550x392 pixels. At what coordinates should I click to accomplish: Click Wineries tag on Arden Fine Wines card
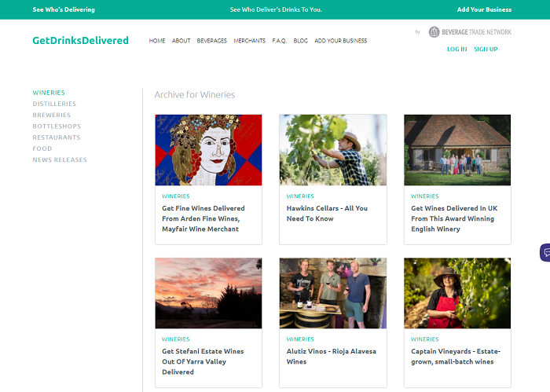(176, 196)
